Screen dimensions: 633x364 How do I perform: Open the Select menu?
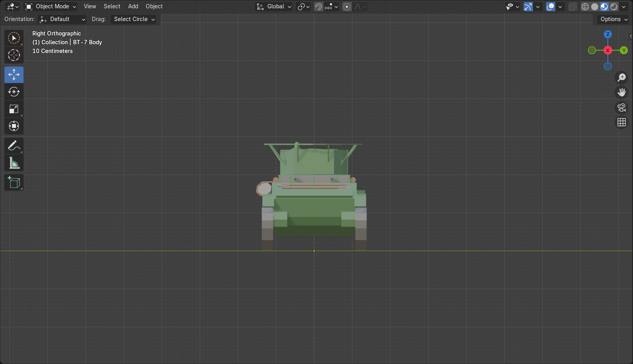pyautogui.click(x=112, y=6)
